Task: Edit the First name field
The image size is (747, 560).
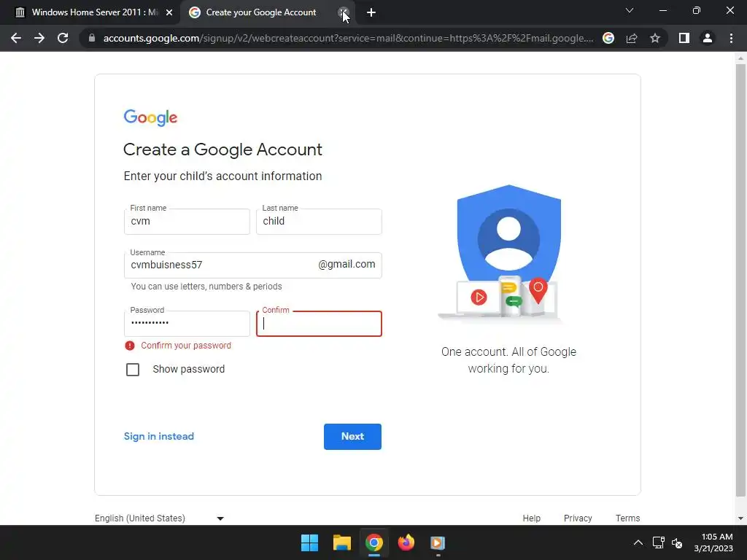Action: (187, 222)
